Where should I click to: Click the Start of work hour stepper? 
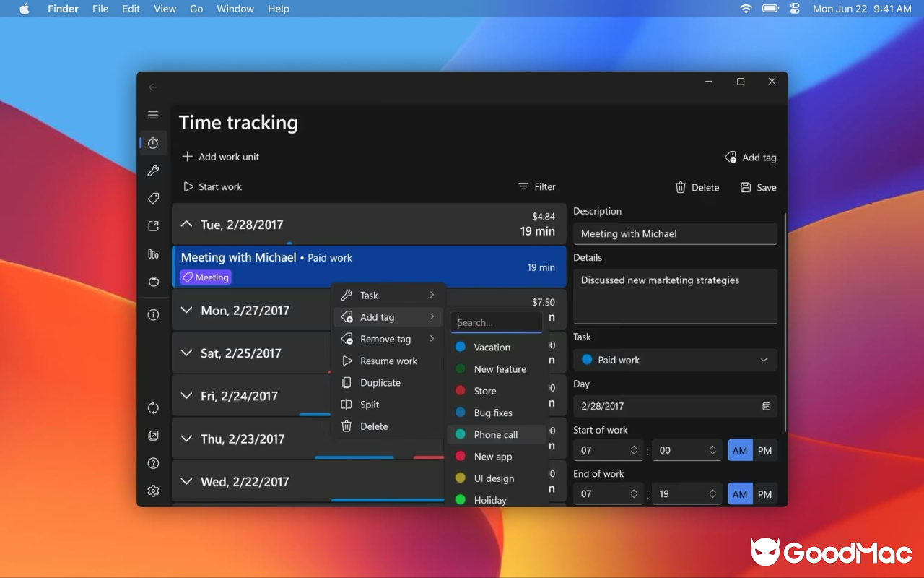click(634, 450)
